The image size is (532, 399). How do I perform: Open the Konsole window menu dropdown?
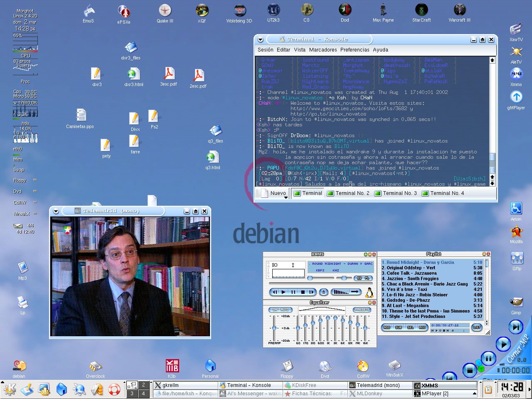[261, 39]
